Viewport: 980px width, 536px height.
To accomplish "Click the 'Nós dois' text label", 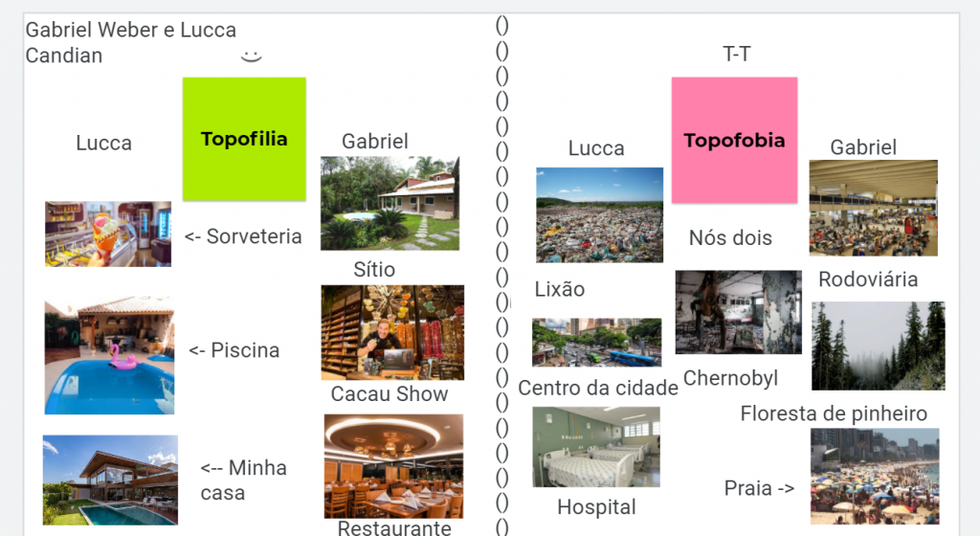I will click(730, 238).
